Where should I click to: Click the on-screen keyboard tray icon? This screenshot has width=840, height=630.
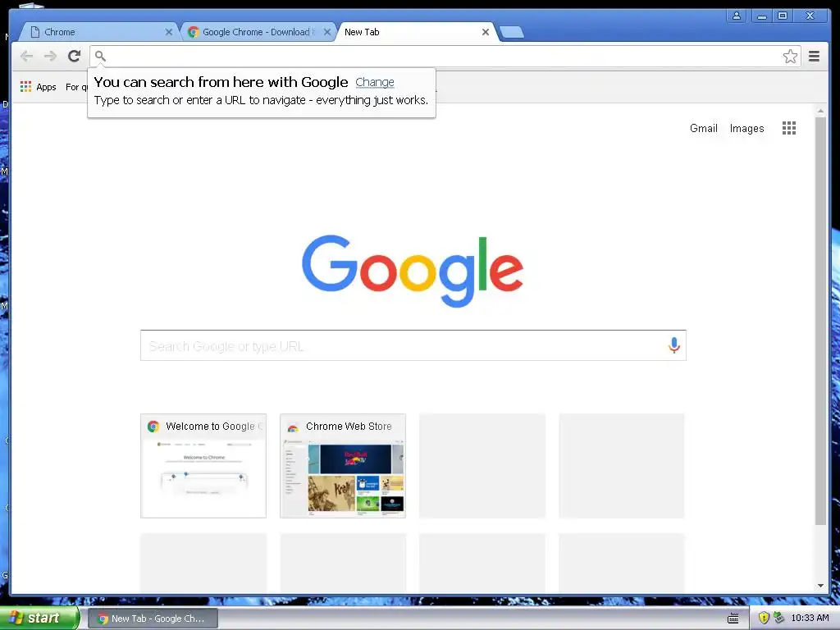pyautogui.click(x=733, y=619)
